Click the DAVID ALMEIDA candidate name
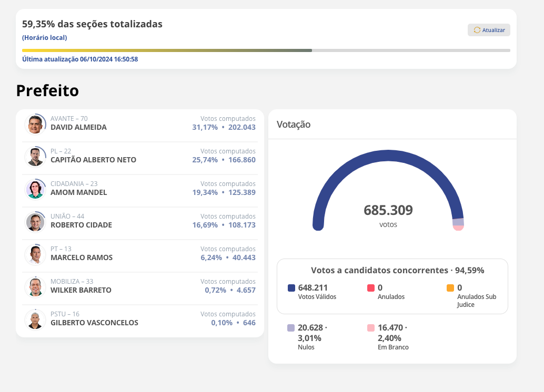The height and width of the screenshot is (392, 544). click(x=78, y=127)
